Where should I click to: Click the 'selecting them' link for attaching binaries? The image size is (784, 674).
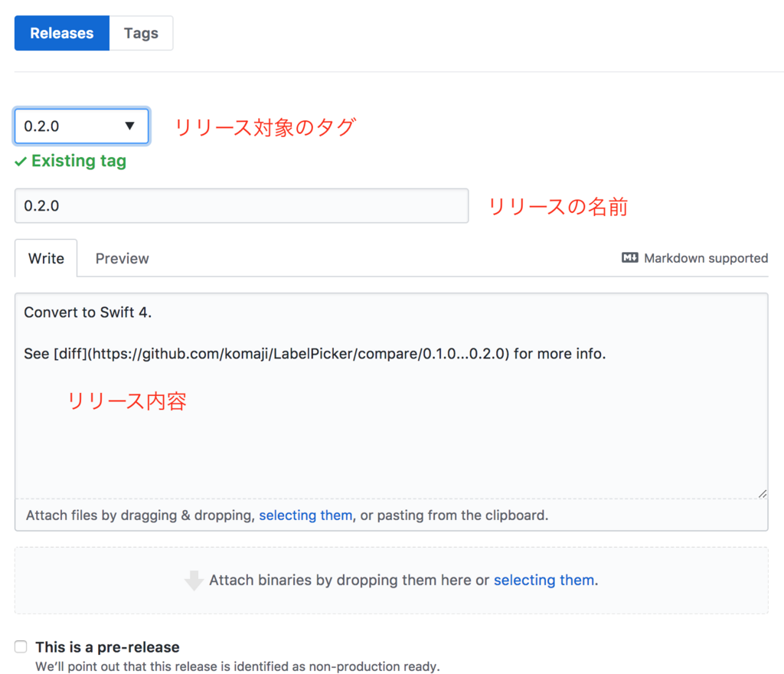pos(544,580)
